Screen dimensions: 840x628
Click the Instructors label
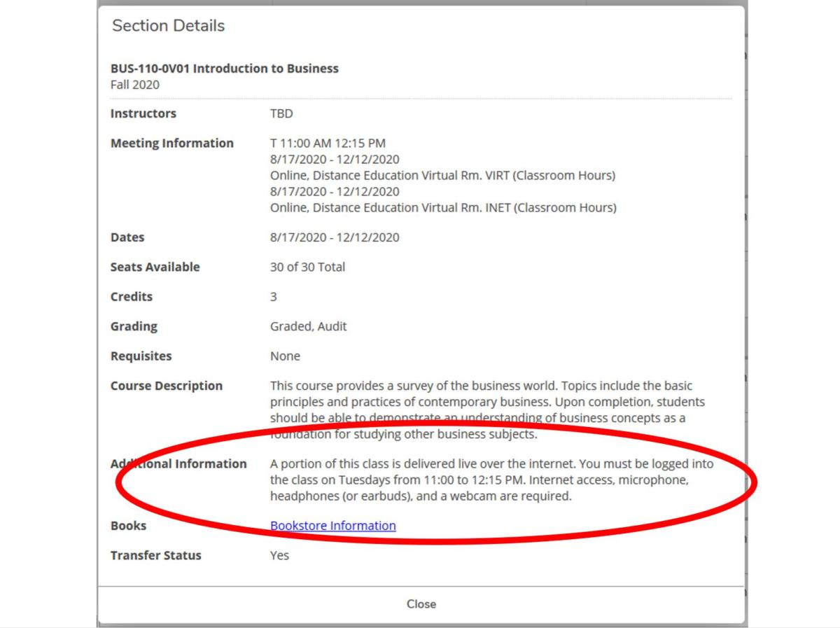pos(143,113)
